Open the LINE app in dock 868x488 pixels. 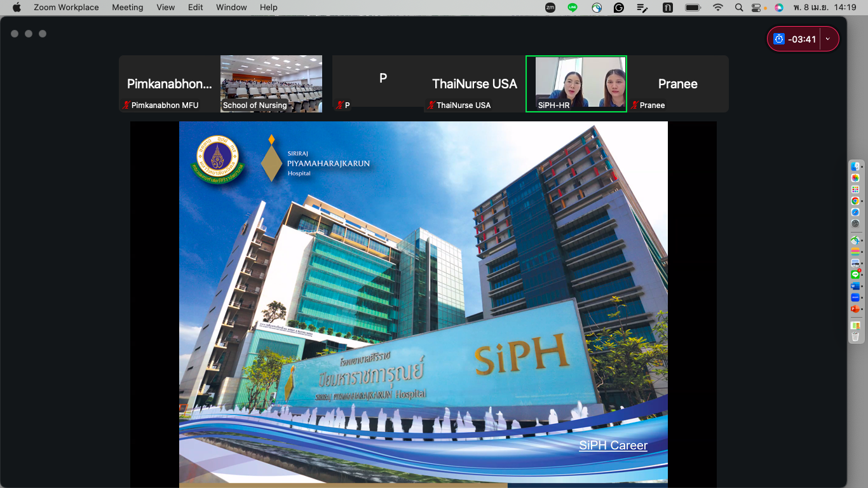point(855,274)
